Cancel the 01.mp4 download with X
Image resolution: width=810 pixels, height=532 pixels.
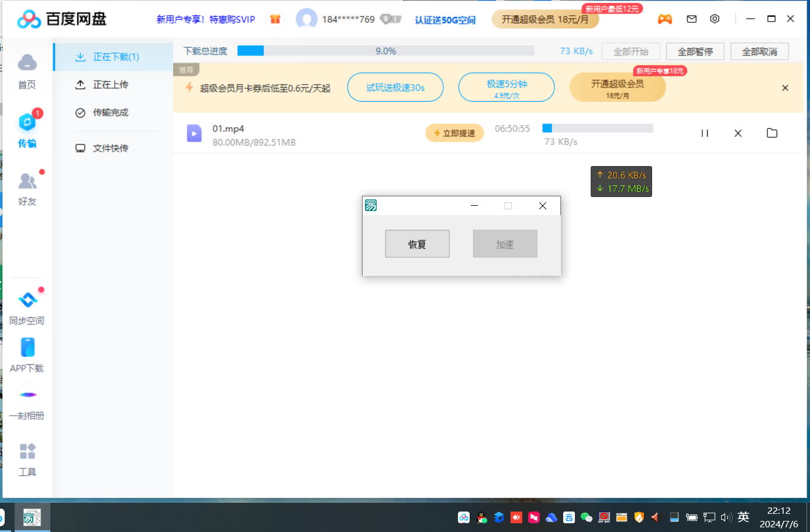point(738,133)
